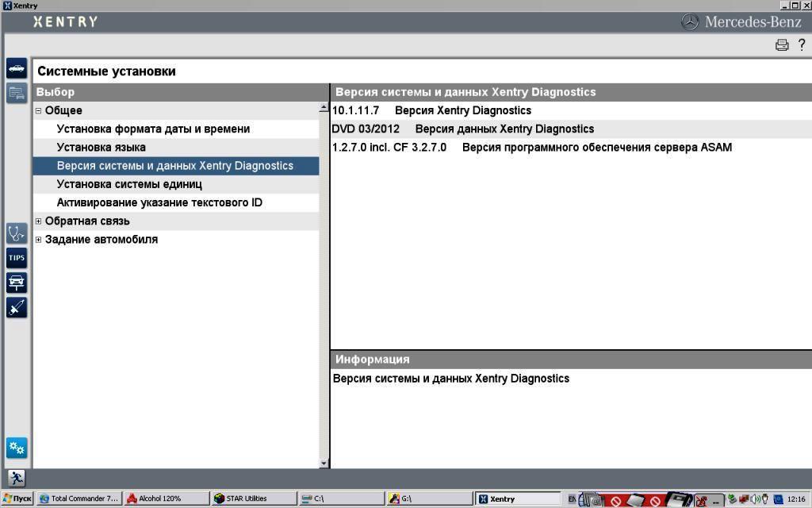Click the tree scrollbar down arrow
Image resolution: width=812 pixels, height=508 pixels.
[324, 464]
